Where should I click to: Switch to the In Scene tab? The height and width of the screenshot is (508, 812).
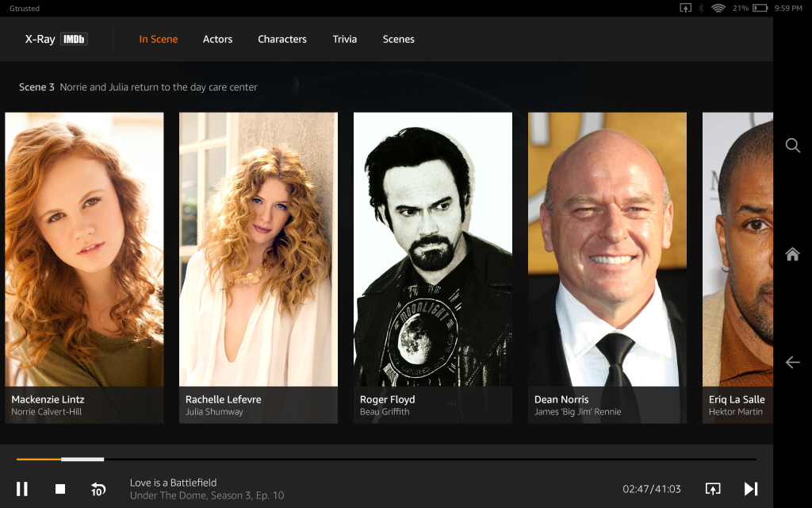(x=159, y=39)
